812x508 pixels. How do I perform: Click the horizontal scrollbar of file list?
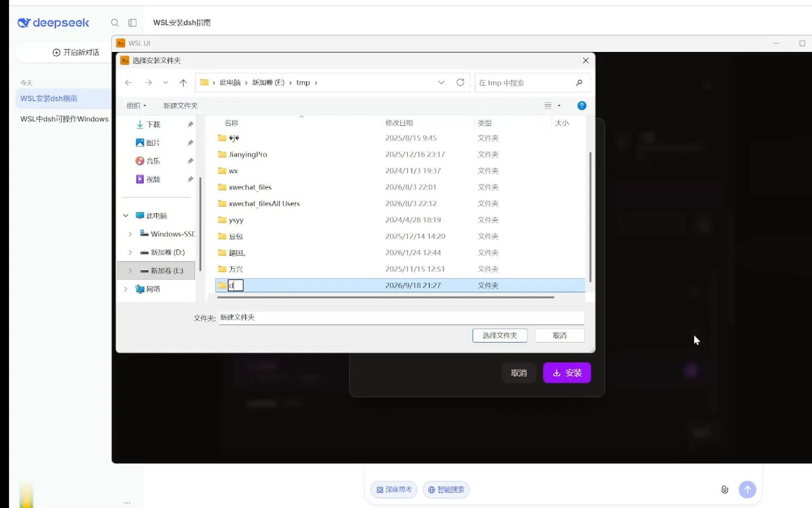click(386, 297)
